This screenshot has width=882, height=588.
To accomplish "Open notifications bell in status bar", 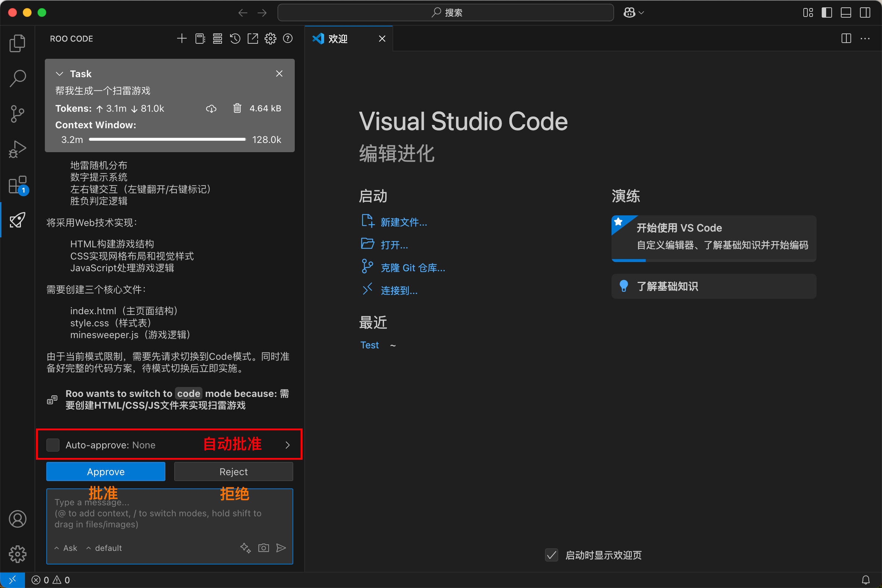I will (865, 580).
